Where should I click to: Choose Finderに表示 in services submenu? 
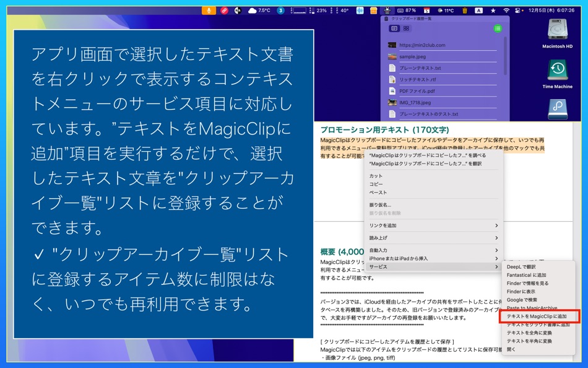538,292
